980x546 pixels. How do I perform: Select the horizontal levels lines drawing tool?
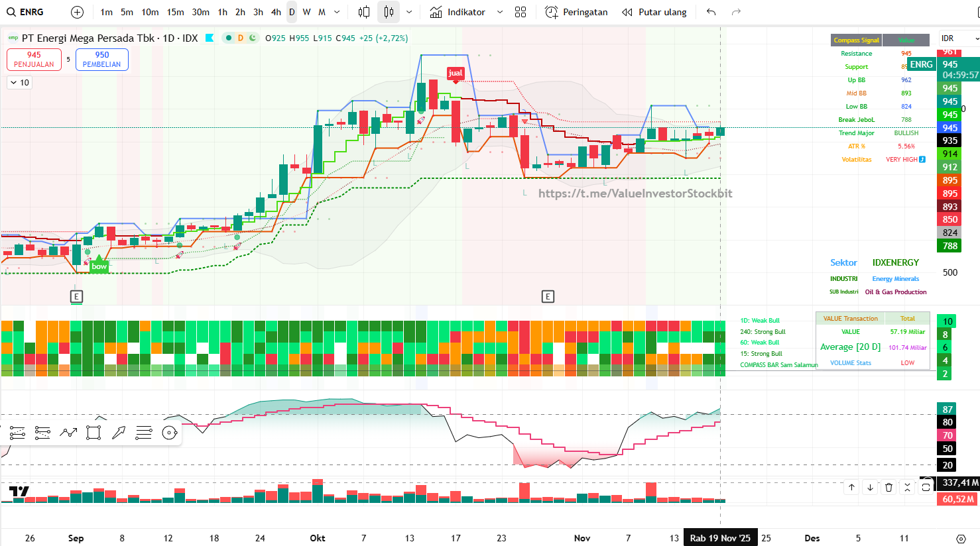click(144, 433)
